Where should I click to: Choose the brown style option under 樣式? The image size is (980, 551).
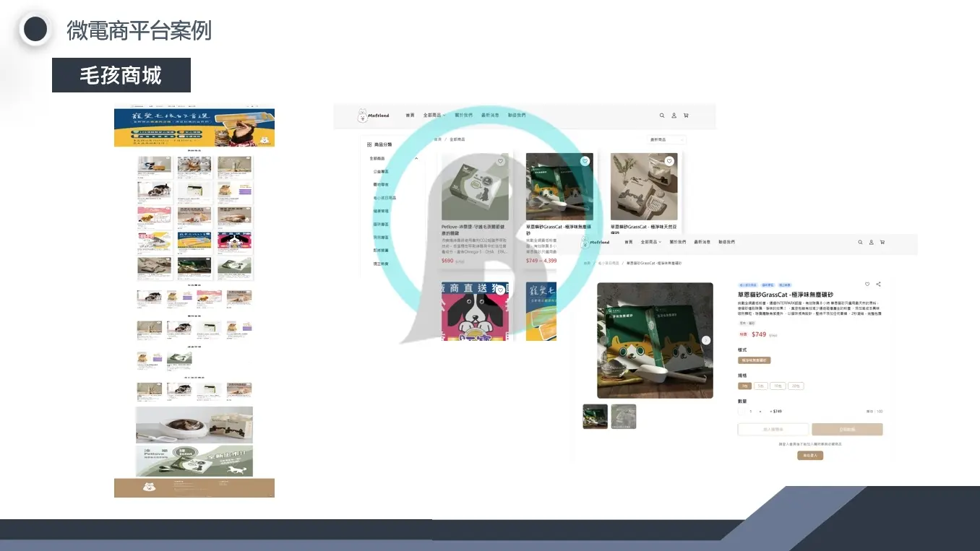[x=755, y=360]
